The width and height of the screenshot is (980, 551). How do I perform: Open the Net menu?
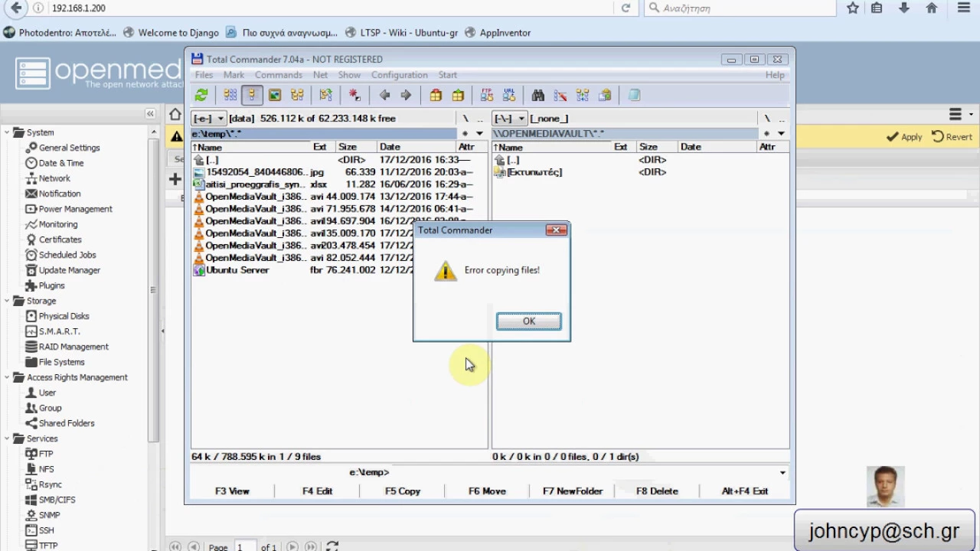(x=320, y=75)
